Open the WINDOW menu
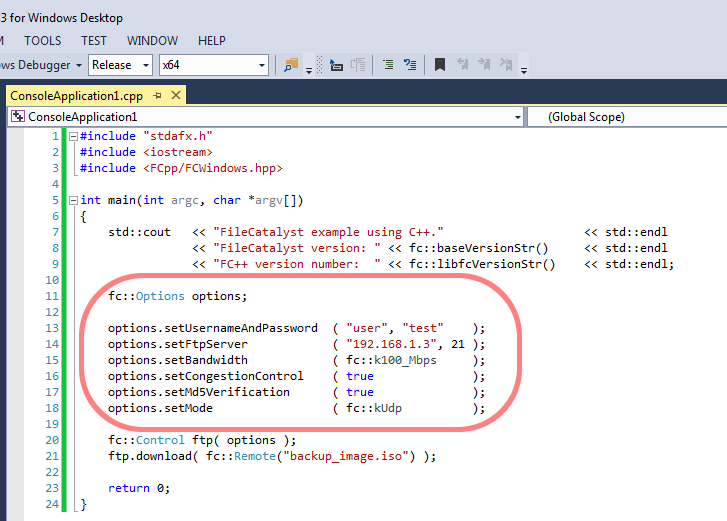727x521 pixels. (153, 41)
